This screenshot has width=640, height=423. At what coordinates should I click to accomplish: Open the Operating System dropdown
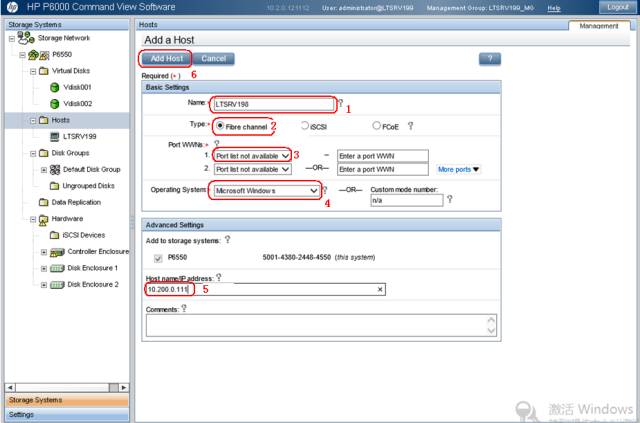267,191
